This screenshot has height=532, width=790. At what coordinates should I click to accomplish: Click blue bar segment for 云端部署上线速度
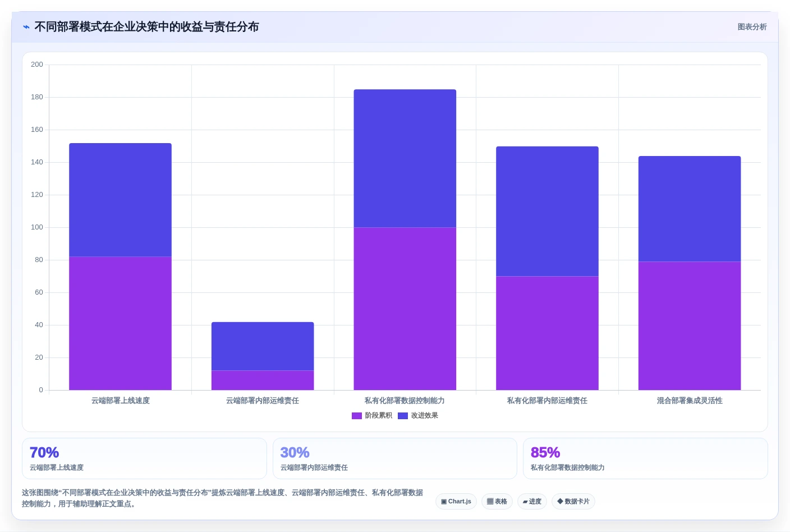click(121, 200)
